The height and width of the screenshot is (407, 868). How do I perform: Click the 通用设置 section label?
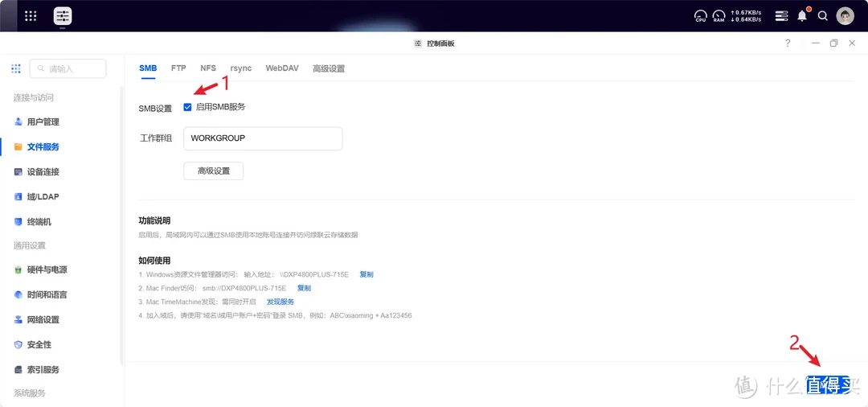(x=30, y=245)
